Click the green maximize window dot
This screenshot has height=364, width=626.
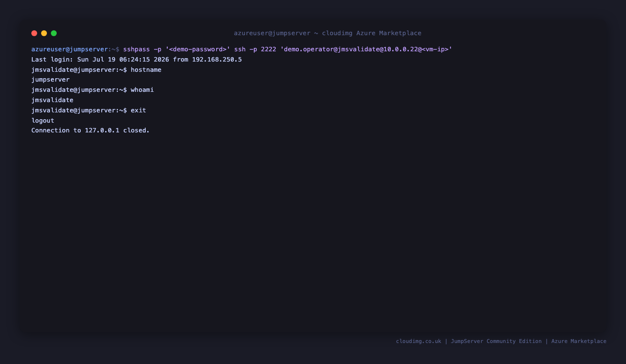coord(54,33)
